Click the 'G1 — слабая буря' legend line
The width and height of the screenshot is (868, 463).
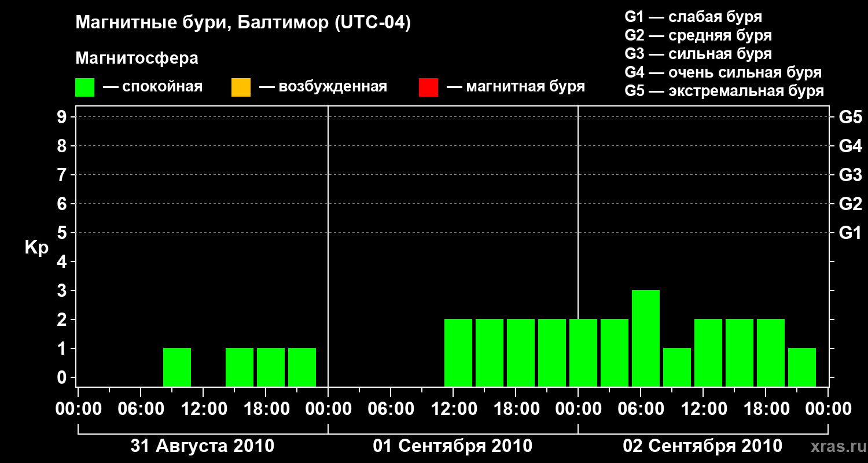tap(693, 17)
